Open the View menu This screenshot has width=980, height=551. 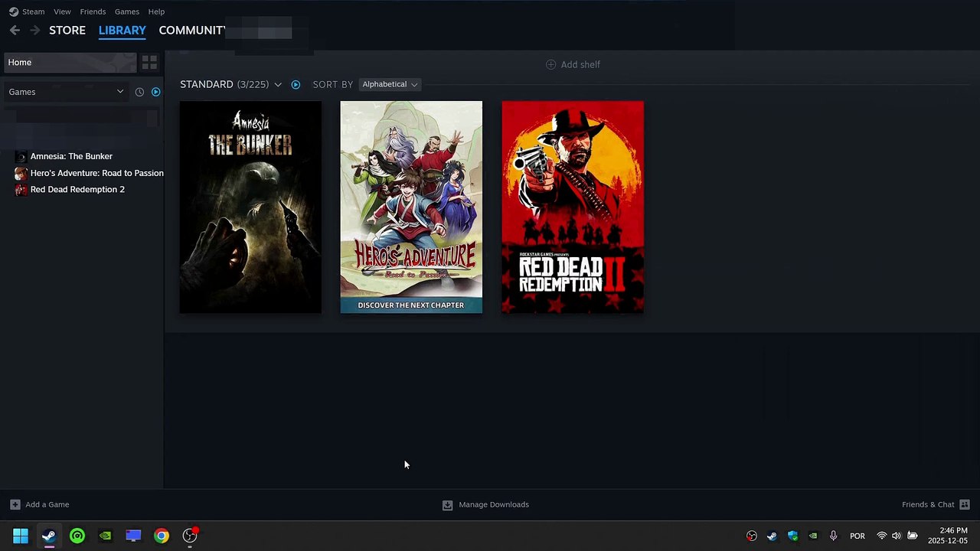point(62,11)
